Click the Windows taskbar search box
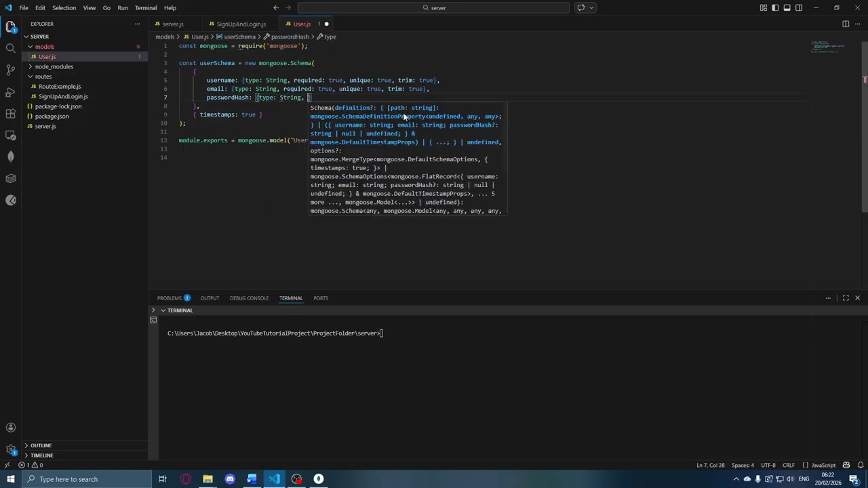 86,479
